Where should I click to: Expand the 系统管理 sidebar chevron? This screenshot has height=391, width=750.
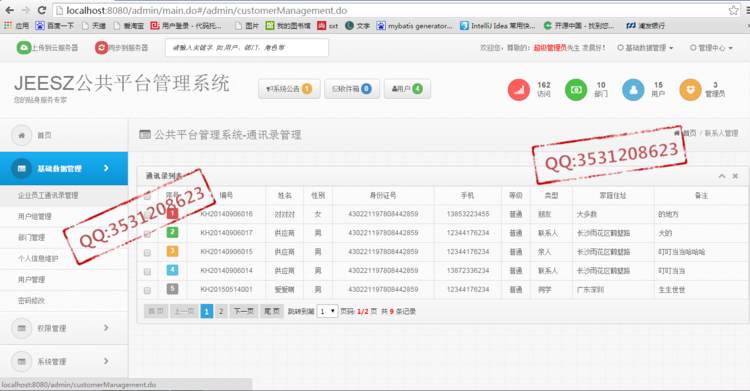[x=106, y=361]
